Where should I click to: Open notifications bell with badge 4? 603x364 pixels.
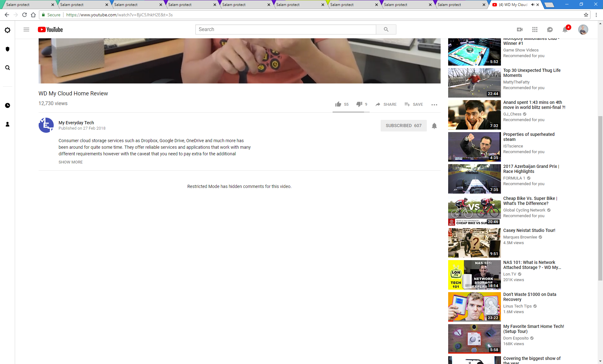click(565, 29)
